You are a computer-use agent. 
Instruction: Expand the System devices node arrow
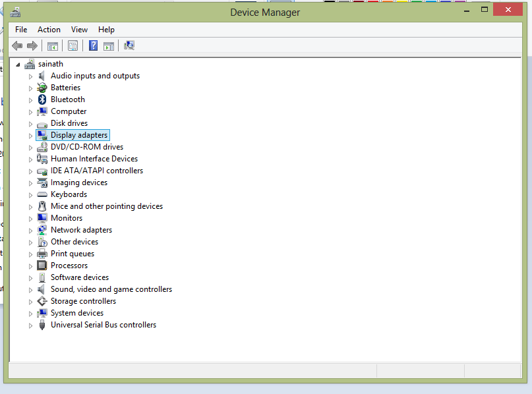[30, 314]
